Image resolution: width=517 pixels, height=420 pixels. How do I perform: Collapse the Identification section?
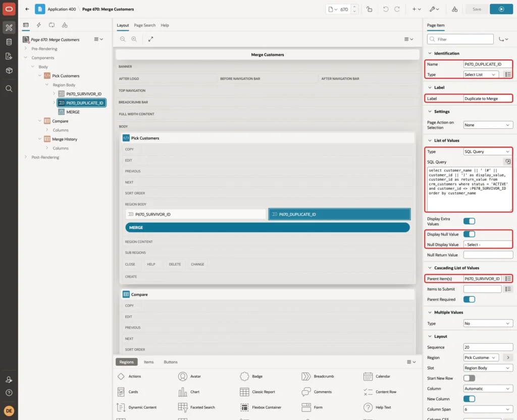[x=430, y=53]
